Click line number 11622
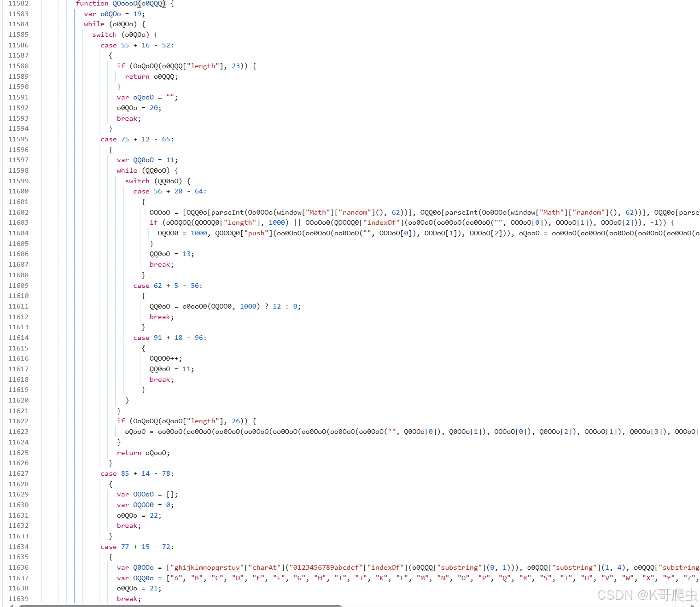Image resolution: width=700 pixels, height=607 pixels. click(x=18, y=421)
